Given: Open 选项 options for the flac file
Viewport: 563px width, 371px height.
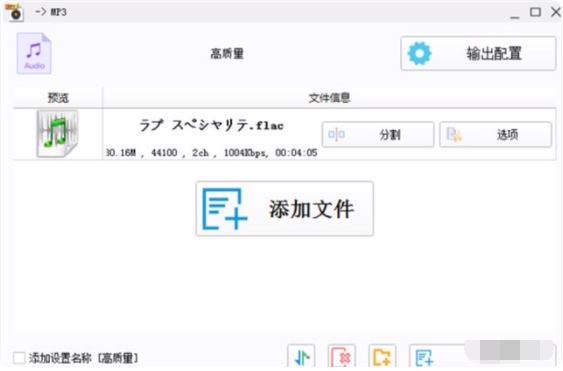Looking at the screenshot, I should 495,135.
